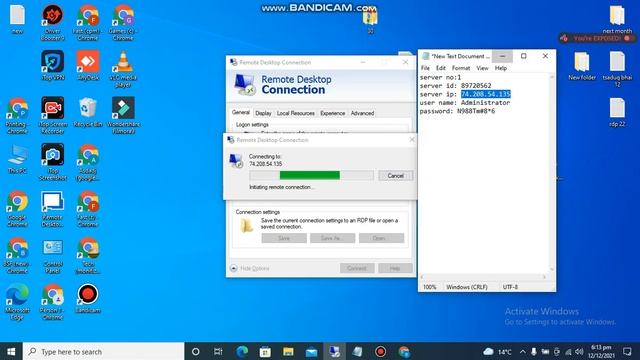Open VLC media player desktop shortcut
The height and width of the screenshot is (360, 640).
point(123,69)
